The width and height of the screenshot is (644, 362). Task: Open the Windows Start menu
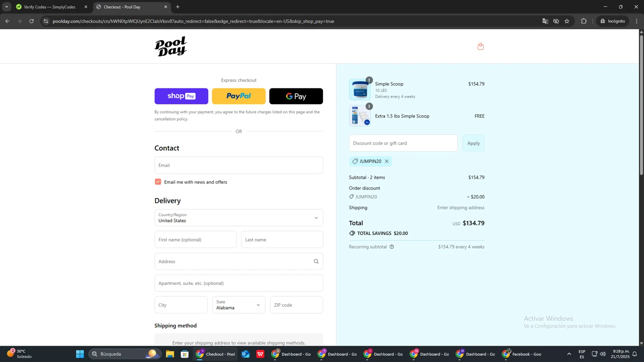(x=80, y=354)
